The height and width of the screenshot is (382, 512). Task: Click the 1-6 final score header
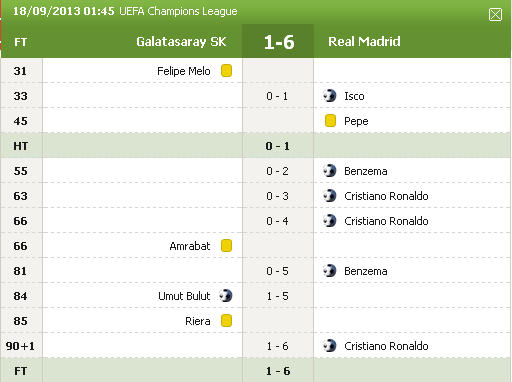click(x=278, y=41)
